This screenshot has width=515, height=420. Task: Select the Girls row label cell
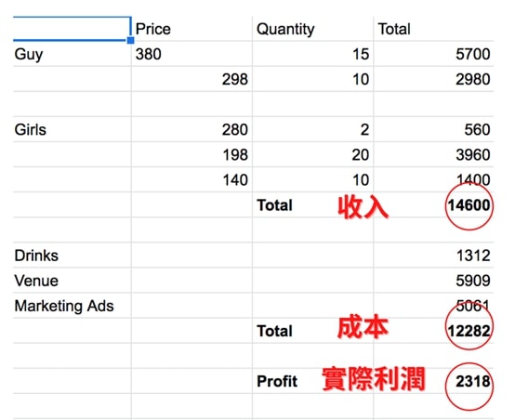tap(72, 129)
